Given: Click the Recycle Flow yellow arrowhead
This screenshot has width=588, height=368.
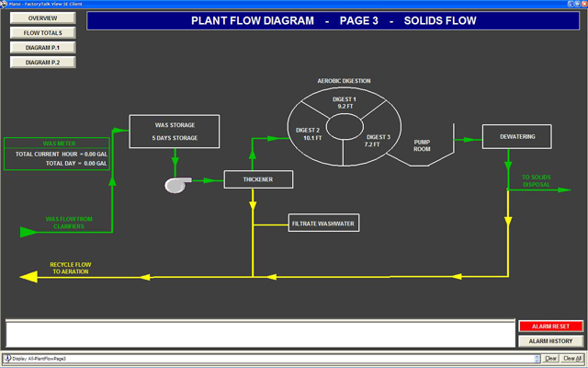Looking at the screenshot, I should click(28, 275).
